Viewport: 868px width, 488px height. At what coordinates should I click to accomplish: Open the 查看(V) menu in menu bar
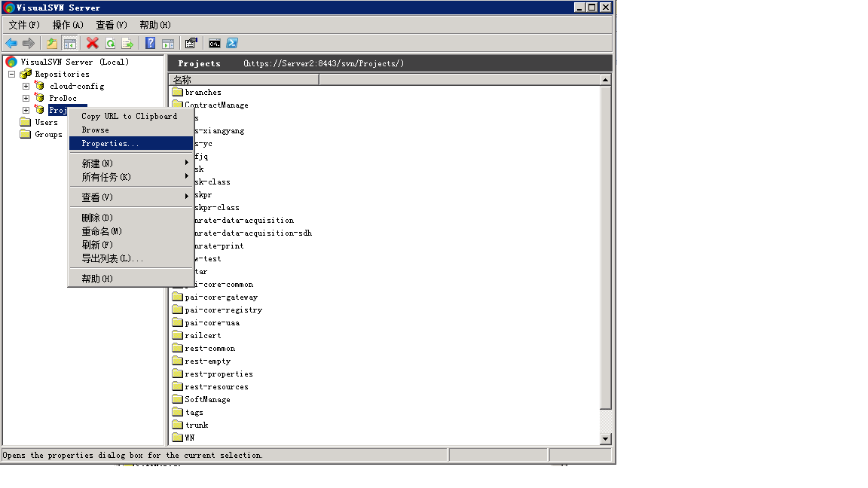[x=112, y=25]
